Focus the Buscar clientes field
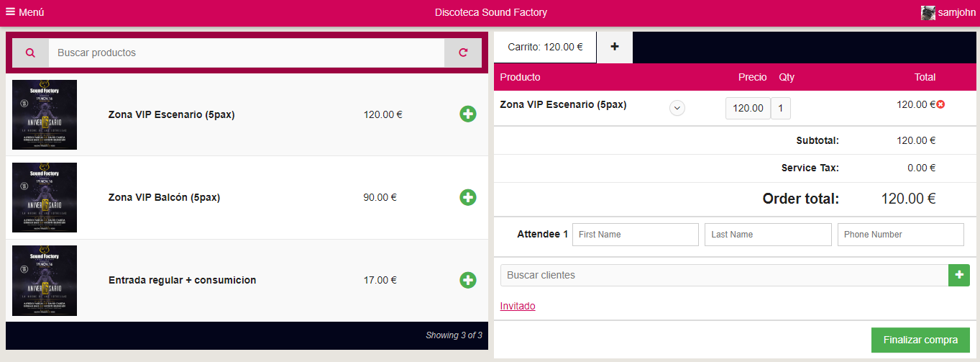Viewport: 980px width, 362px height. click(725, 275)
